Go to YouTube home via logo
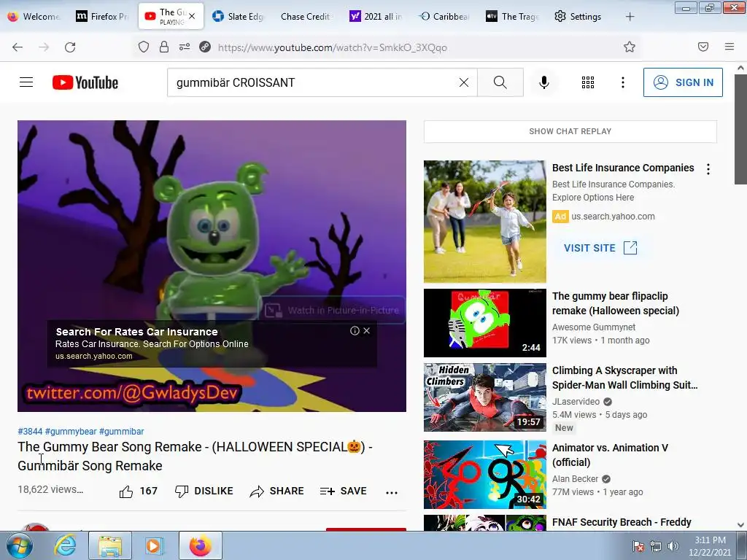The image size is (747, 560). pos(85,82)
